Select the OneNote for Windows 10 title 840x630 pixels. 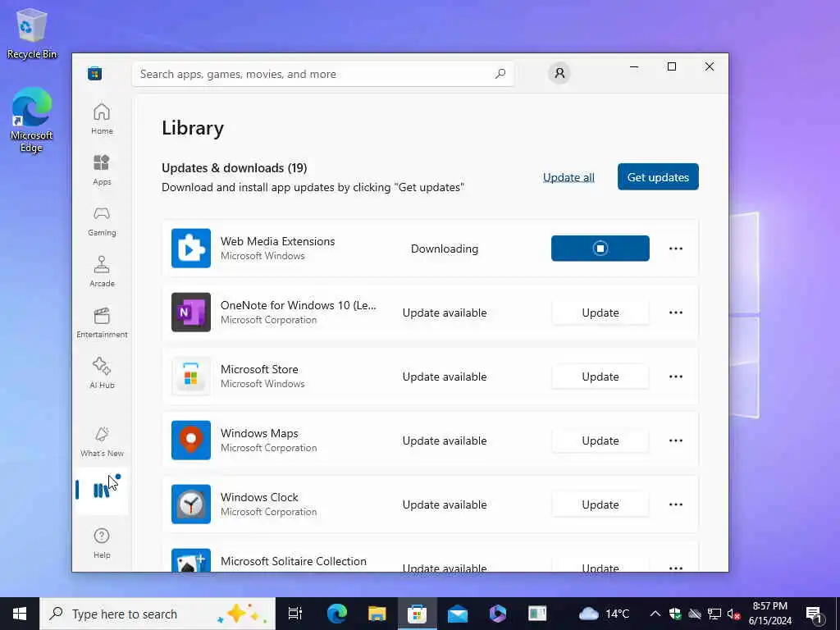299,305
